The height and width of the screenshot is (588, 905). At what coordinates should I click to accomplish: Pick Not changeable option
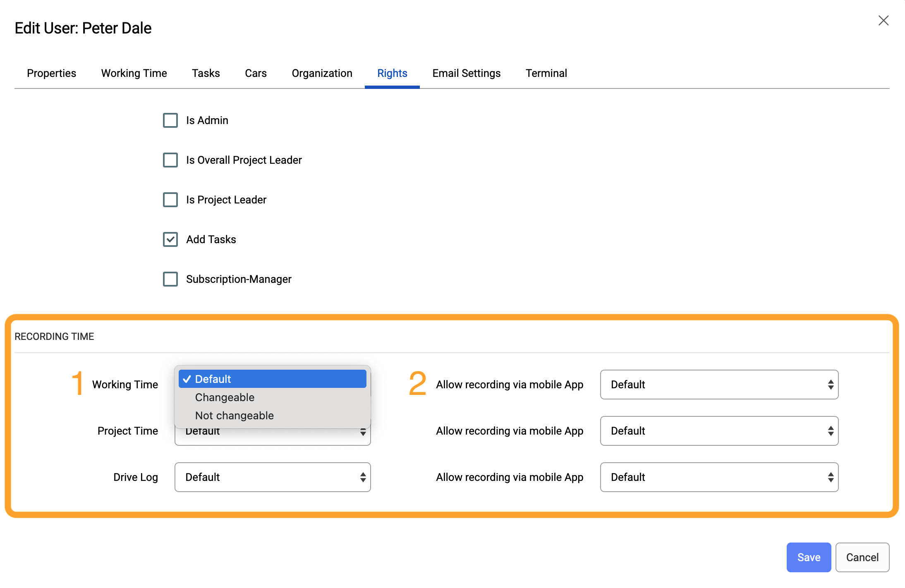(273, 415)
